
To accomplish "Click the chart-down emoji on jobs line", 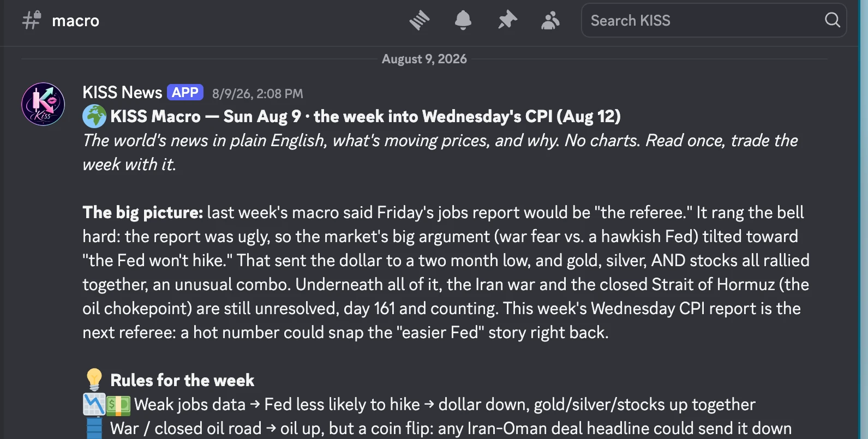I will click(x=94, y=404).
